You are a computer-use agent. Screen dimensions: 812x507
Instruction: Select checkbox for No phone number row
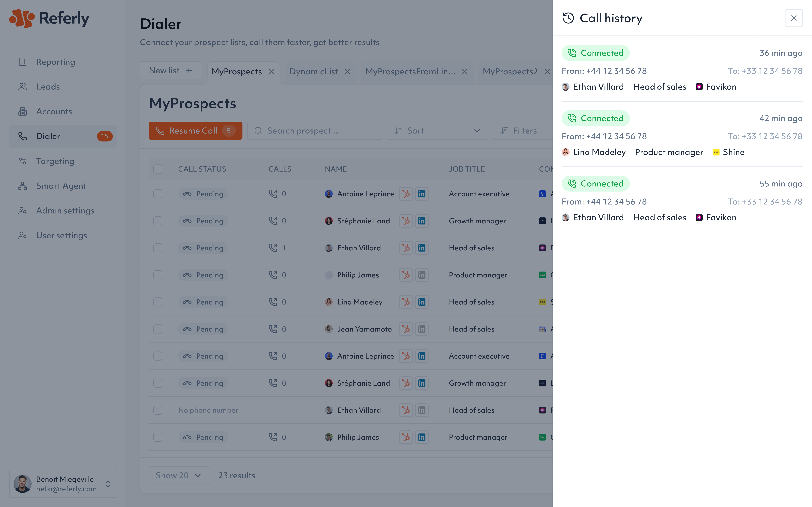pyautogui.click(x=158, y=410)
